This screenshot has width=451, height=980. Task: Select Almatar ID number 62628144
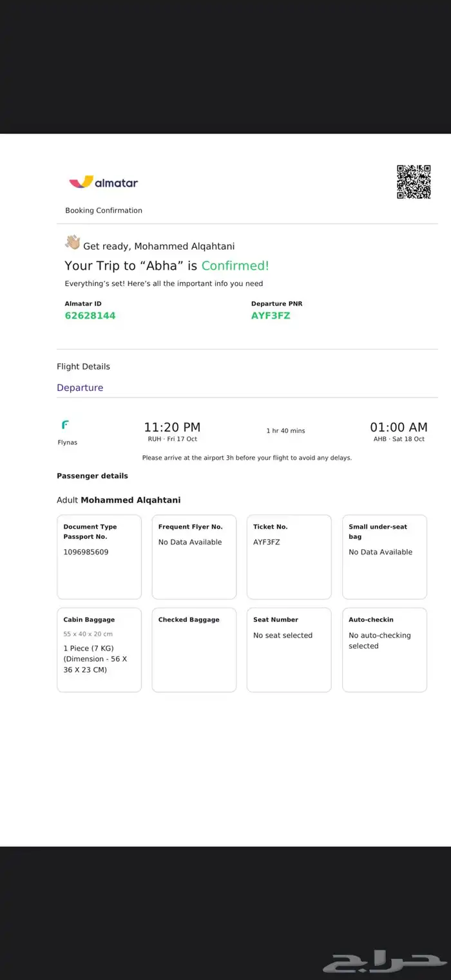(x=90, y=316)
